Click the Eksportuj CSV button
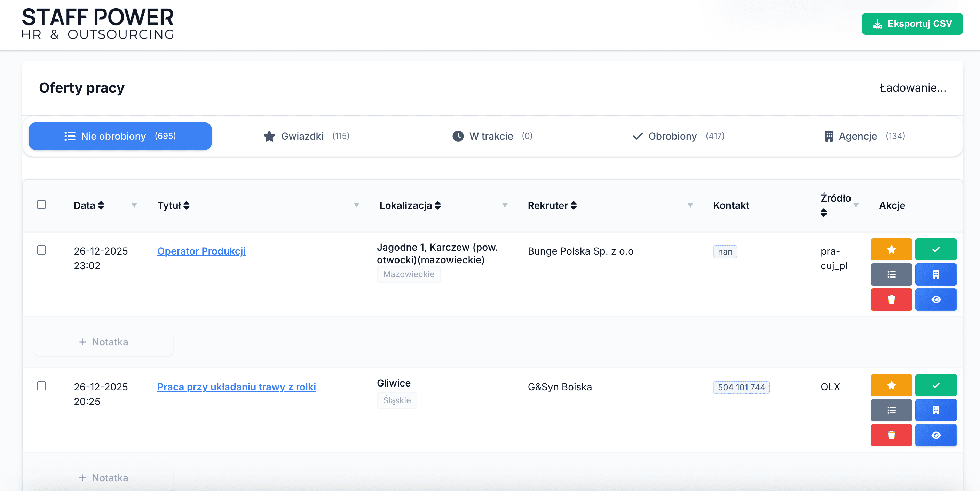 [x=912, y=23]
